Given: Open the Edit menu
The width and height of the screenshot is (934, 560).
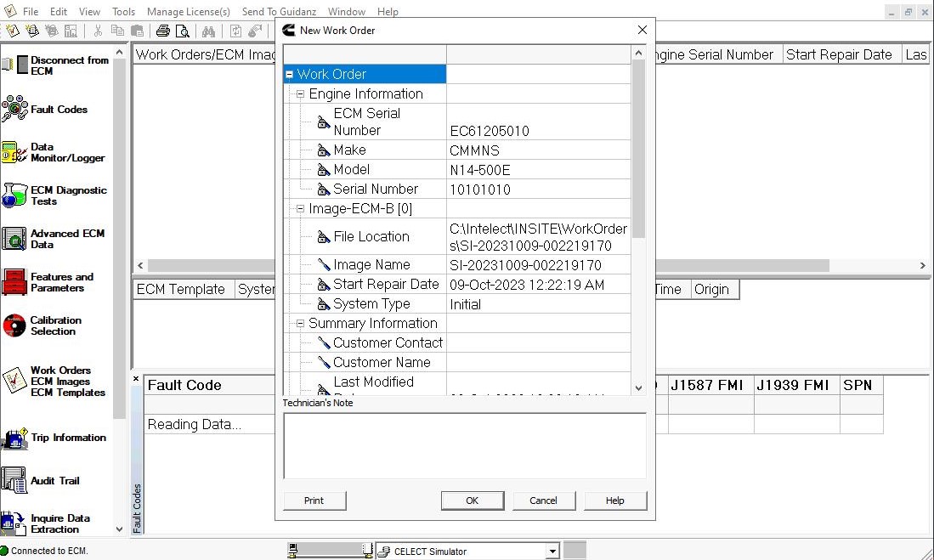Looking at the screenshot, I should (59, 11).
